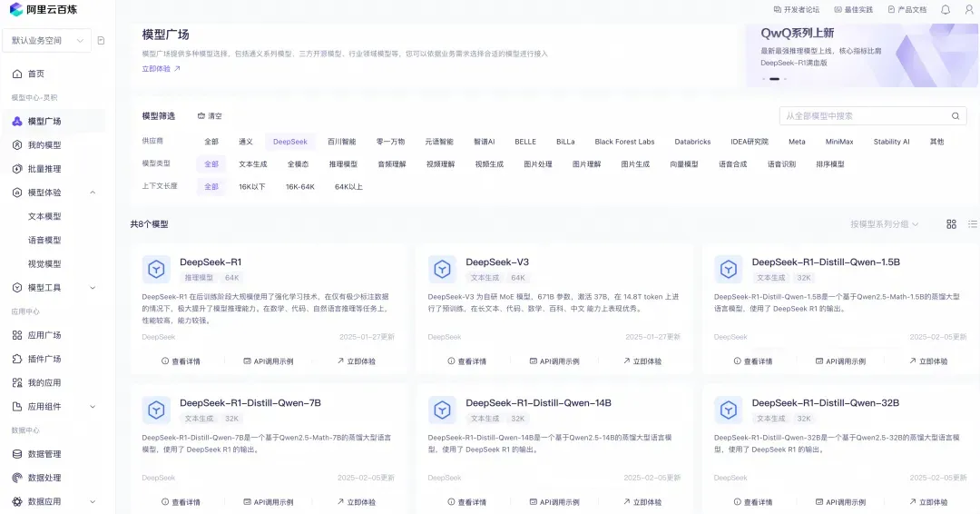Image resolution: width=980 pixels, height=514 pixels.
Task: Open 数据处理 sidebar icon
Action: pyautogui.click(x=17, y=478)
